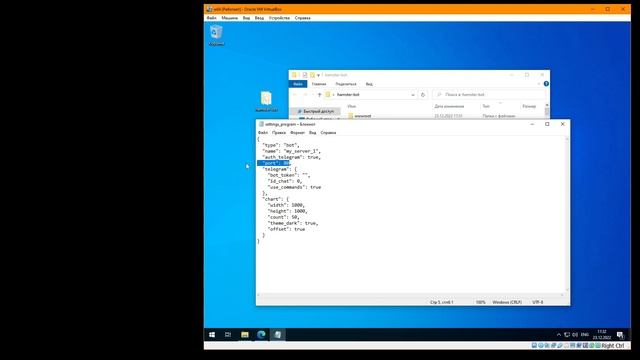Image resolution: width=640 pixels, height=360 pixels.
Task: Click the "theme_dark": true line
Action: tap(293, 223)
